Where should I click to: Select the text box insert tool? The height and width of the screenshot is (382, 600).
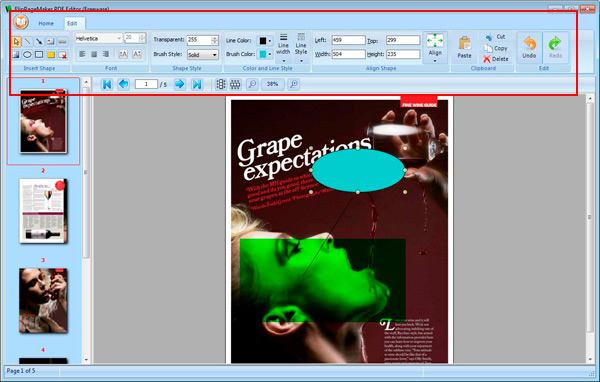pyautogui.click(x=51, y=41)
